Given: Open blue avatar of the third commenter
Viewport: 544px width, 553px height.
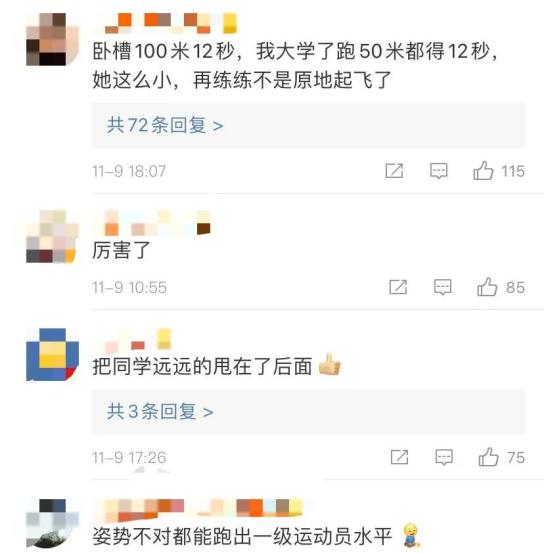Looking at the screenshot, I should [52, 354].
